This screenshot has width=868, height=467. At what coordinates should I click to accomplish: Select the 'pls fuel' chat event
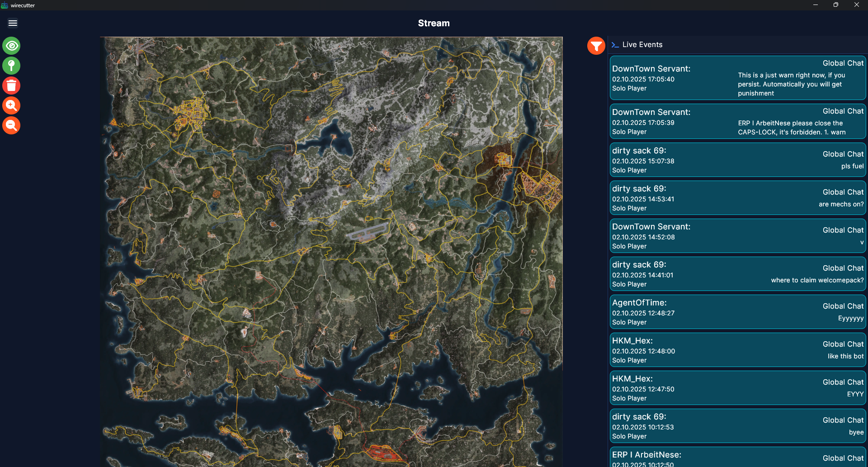pos(737,160)
